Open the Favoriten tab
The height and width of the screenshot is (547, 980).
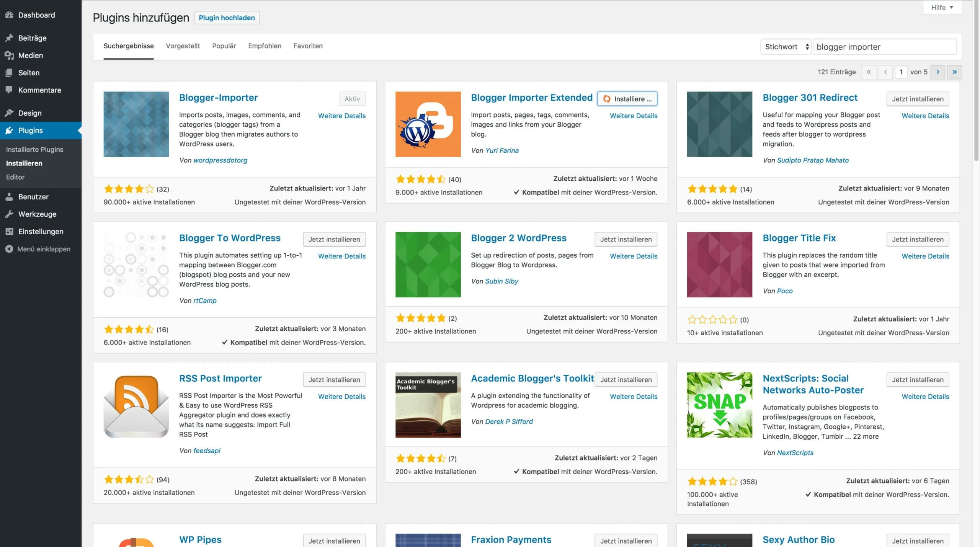pos(308,46)
